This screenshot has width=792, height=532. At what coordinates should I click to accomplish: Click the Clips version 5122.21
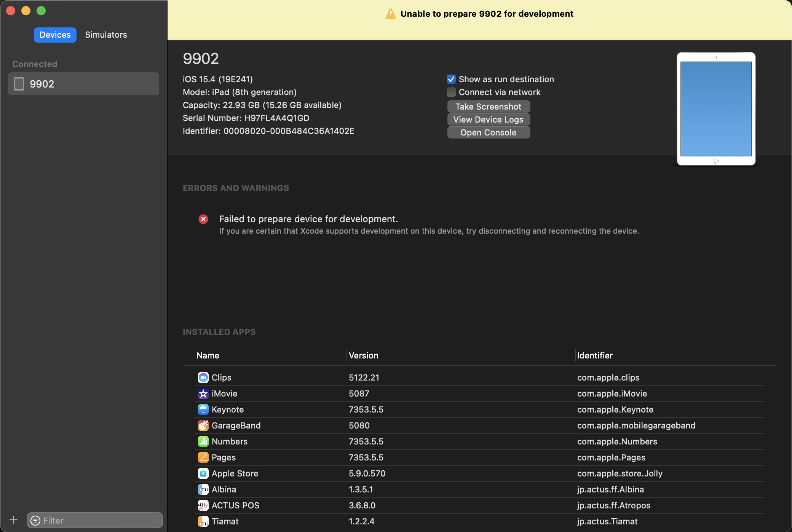coord(364,377)
